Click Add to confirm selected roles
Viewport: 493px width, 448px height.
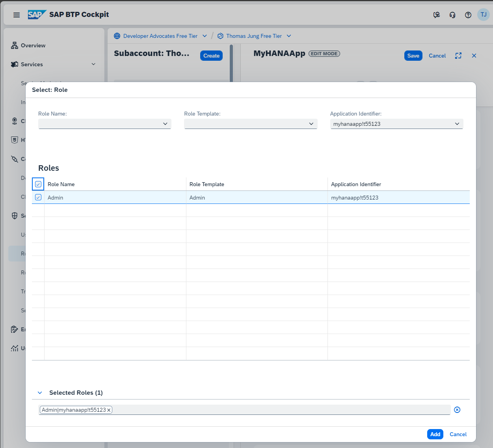435,434
